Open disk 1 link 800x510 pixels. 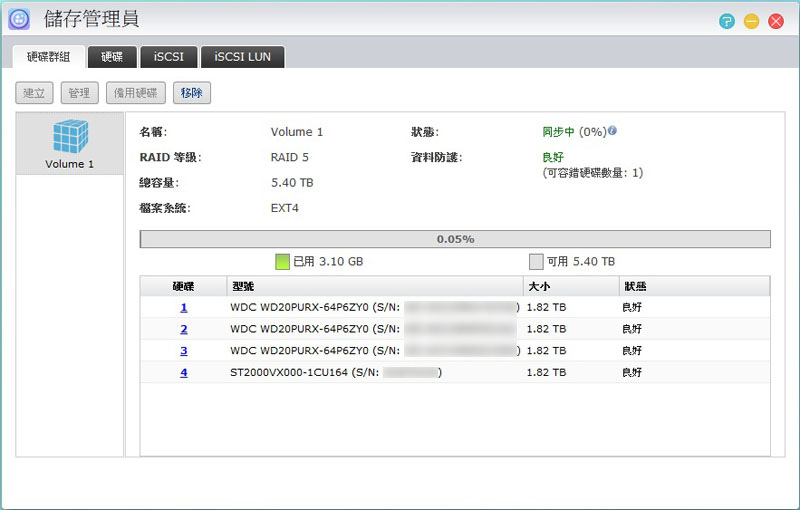pos(184,308)
